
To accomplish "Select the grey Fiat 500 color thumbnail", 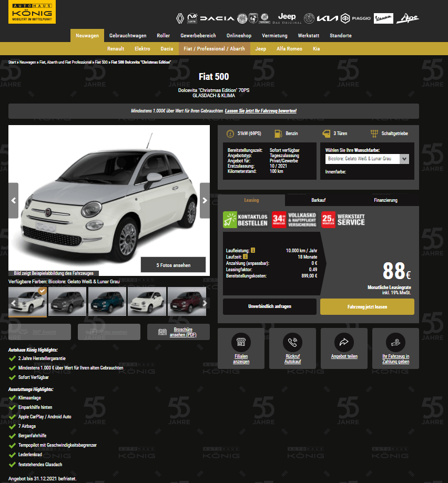I will point(67,302).
